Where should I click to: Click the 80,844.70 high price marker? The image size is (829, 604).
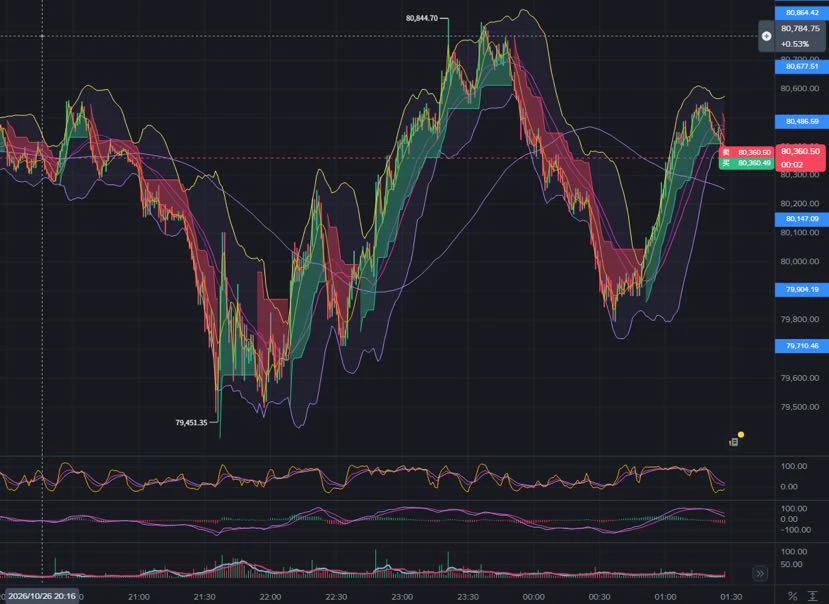(x=422, y=18)
